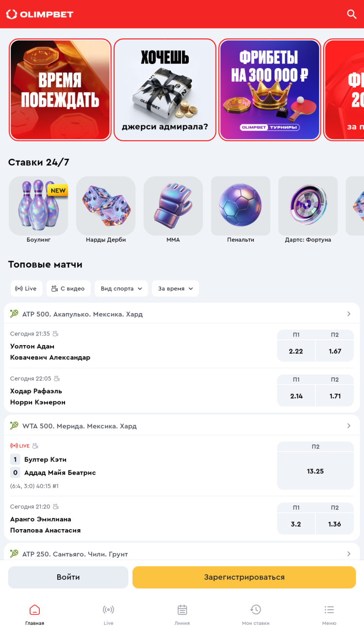Select the 2.22 odds for Уолтон Адам
This screenshot has width=364, height=635.
[296, 351]
